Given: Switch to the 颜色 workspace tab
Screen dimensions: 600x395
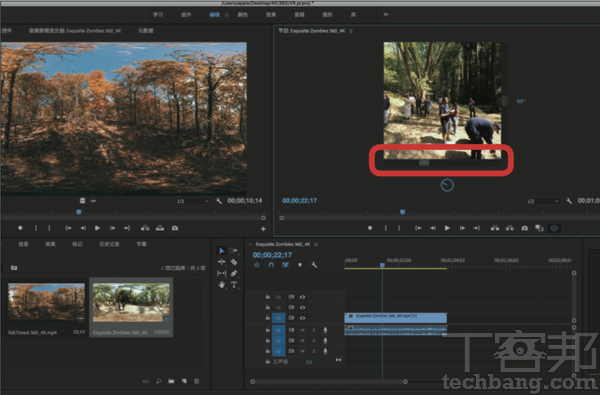Looking at the screenshot, I should [x=243, y=15].
